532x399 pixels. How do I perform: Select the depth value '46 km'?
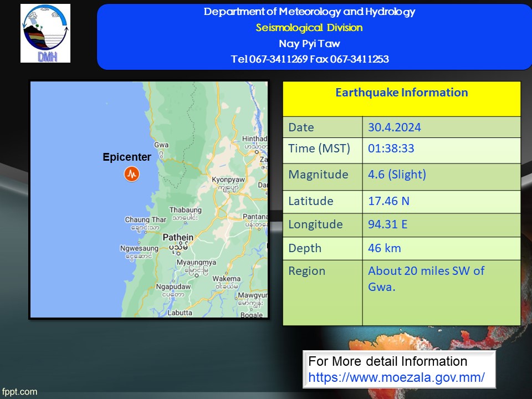[x=385, y=248]
